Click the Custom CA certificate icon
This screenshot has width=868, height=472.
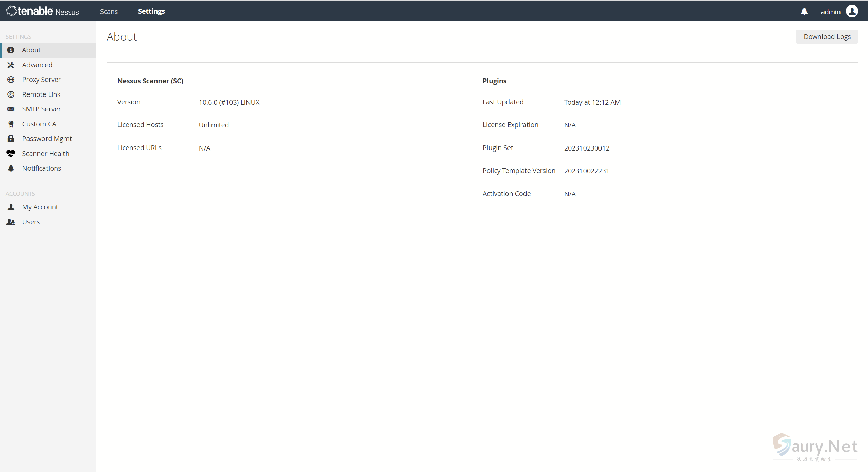(x=11, y=124)
